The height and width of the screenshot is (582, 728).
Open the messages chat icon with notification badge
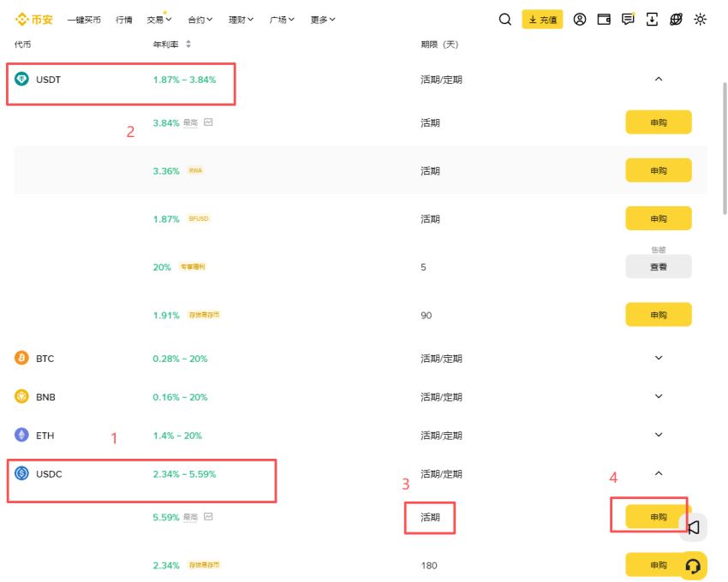point(628,19)
